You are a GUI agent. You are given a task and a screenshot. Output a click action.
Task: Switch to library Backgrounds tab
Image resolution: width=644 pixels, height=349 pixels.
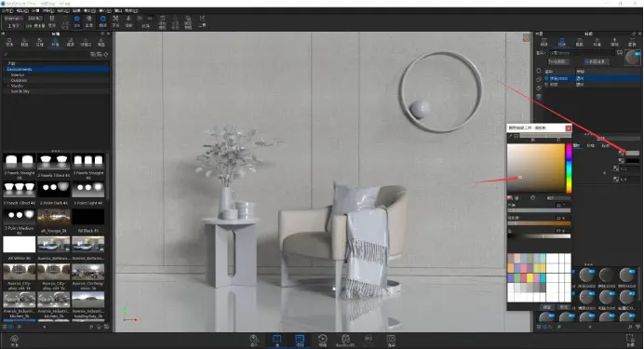click(x=70, y=42)
